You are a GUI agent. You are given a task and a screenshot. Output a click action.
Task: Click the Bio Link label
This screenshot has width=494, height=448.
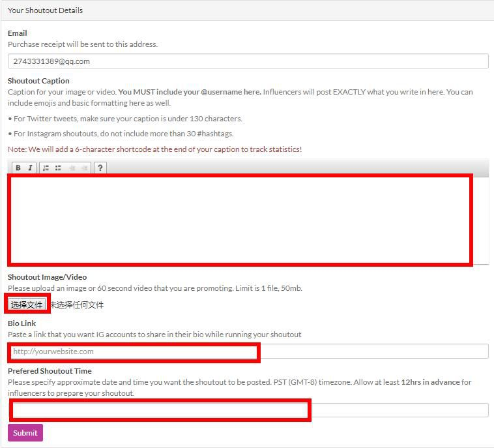point(22,323)
